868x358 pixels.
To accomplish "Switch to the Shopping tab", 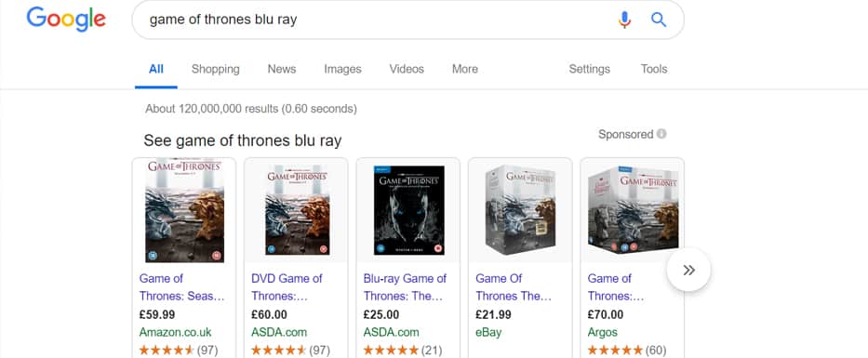I will [x=215, y=69].
